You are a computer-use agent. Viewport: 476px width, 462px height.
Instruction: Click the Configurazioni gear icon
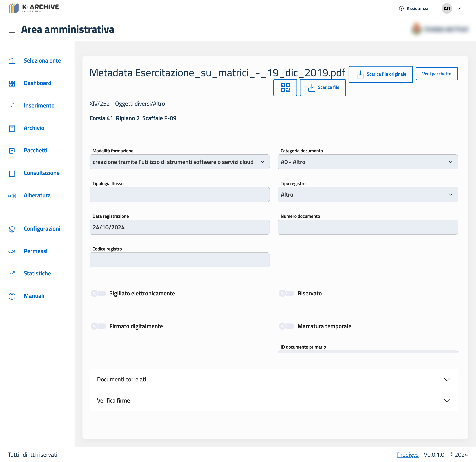click(x=12, y=229)
